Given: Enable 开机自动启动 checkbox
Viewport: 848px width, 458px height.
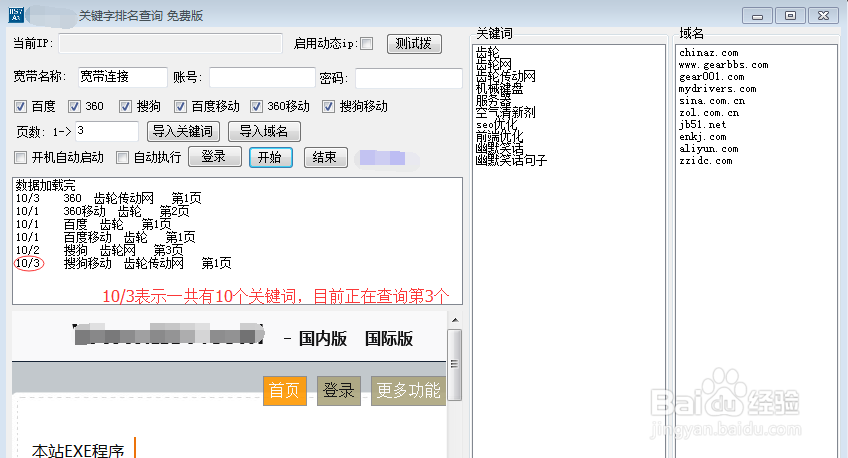Looking at the screenshot, I should (x=21, y=157).
